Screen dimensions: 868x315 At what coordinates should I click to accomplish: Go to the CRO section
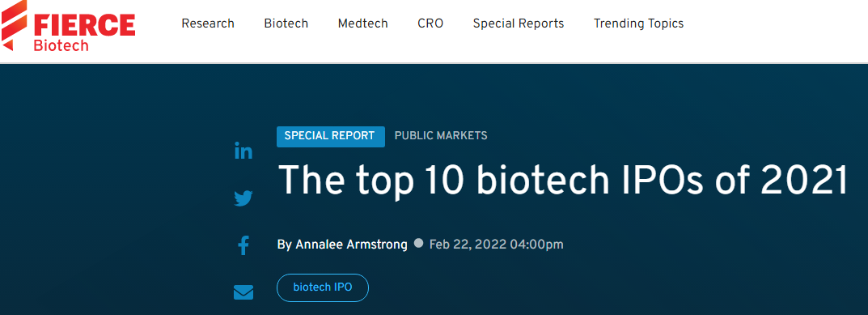[x=430, y=23]
